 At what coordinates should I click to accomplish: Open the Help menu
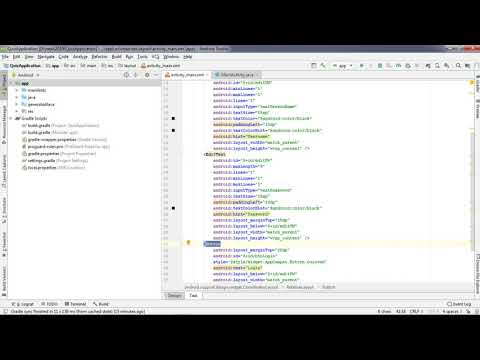click(188, 57)
